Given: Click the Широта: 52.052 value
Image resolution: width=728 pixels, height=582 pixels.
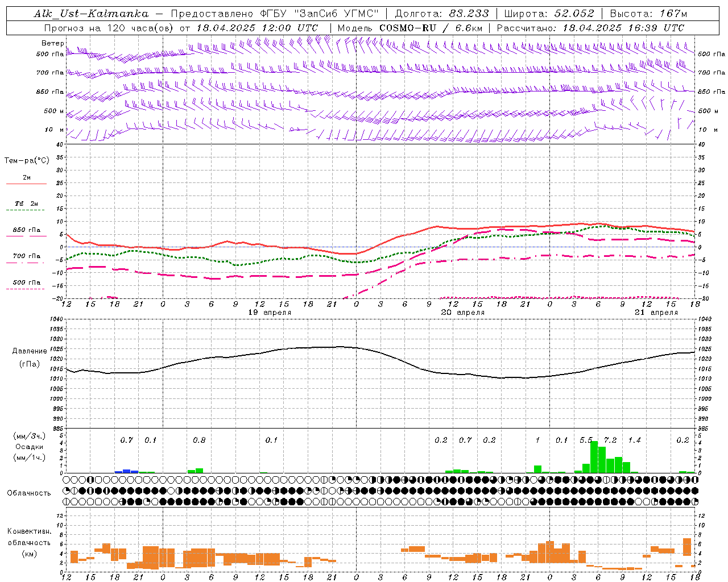Looking at the screenshot, I should [549, 14].
